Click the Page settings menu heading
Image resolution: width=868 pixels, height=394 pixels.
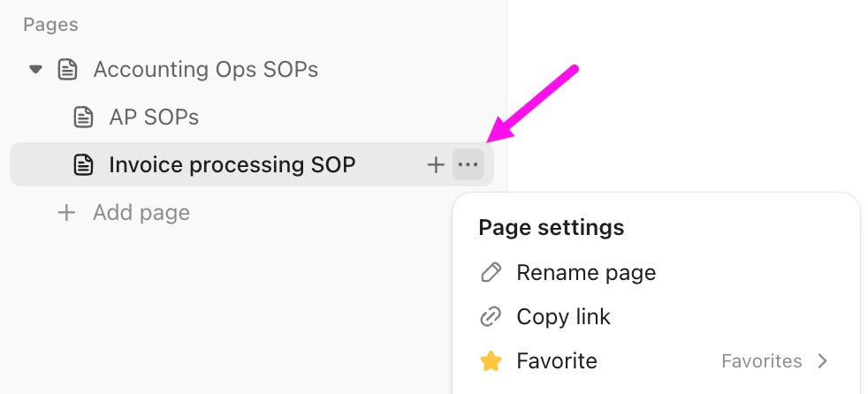click(x=551, y=227)
